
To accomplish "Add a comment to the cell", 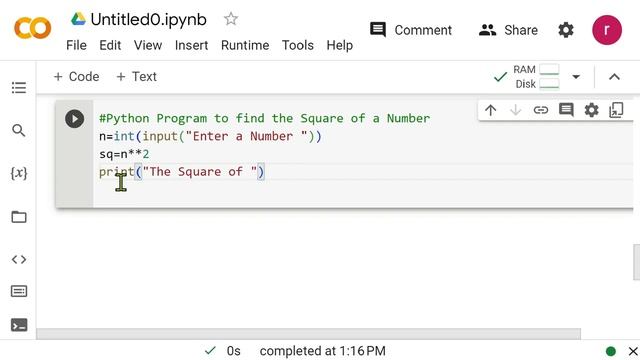I will 566,110.
